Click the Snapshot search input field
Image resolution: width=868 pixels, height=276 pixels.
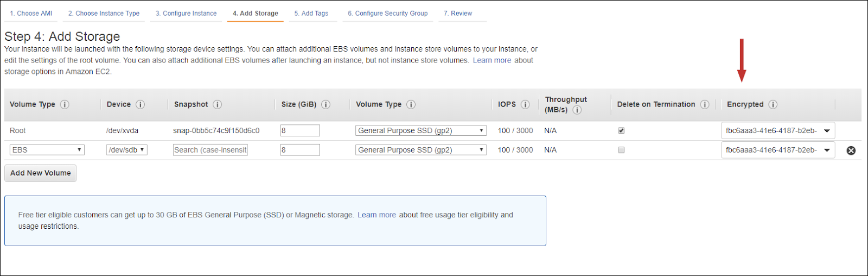210,150
